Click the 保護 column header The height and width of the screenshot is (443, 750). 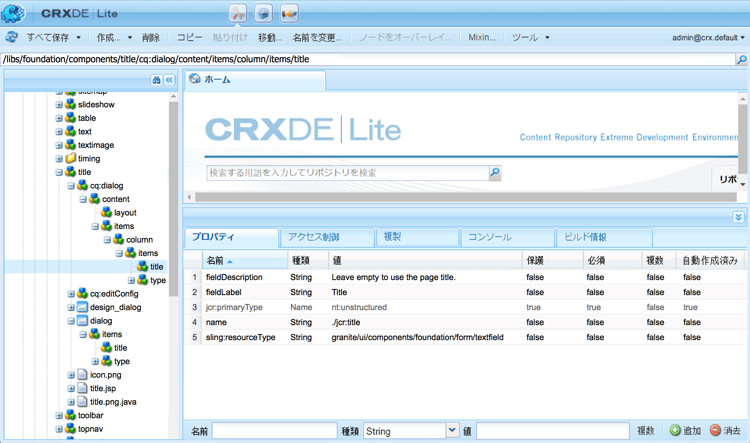[552, 260]
